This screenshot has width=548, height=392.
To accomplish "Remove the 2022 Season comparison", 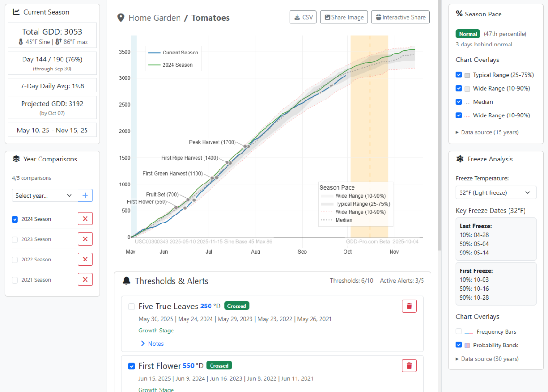I will coord(85,259).
